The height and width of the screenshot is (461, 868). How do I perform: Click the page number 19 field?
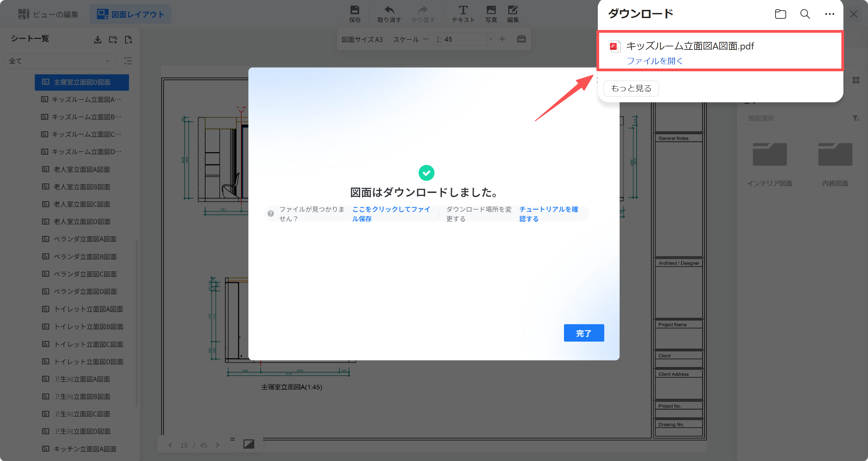coord(184,445)
